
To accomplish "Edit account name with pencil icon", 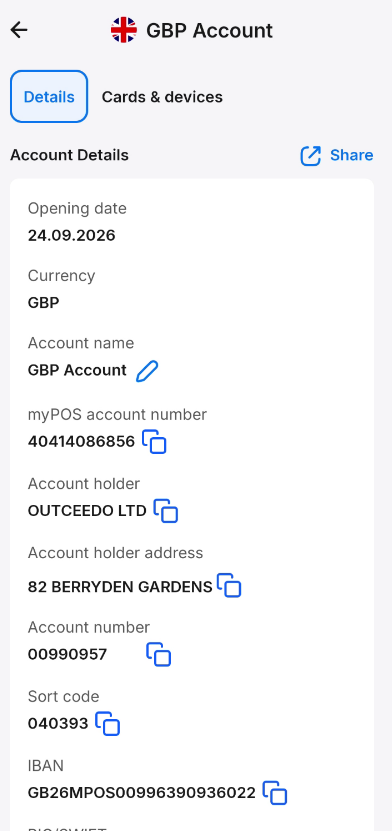I will pos(147,370).
